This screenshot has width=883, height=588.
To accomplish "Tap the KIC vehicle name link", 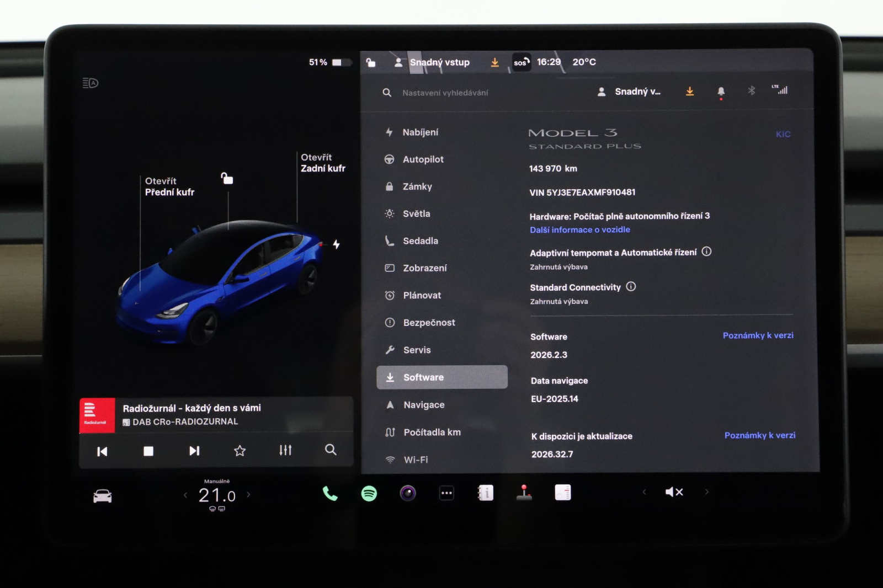I will 783,134.
